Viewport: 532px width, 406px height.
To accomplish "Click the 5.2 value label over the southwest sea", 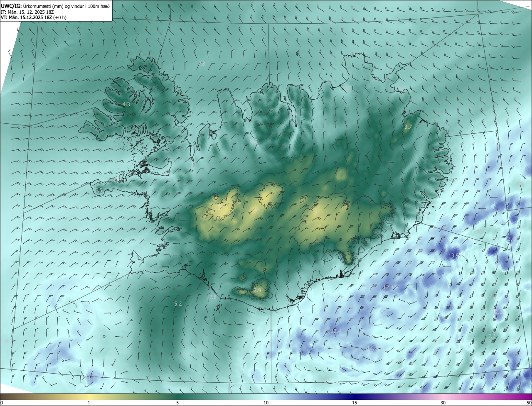I will coord(178,304).
